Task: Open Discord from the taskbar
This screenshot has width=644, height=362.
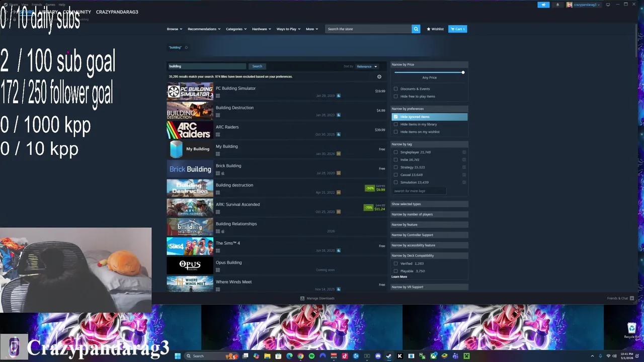Action: 378,356
